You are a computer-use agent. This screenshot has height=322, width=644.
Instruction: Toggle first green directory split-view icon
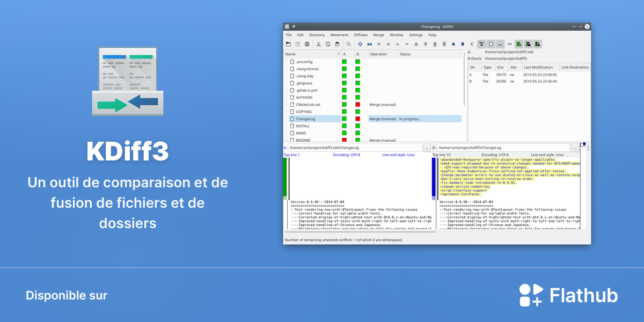[519, 44]
